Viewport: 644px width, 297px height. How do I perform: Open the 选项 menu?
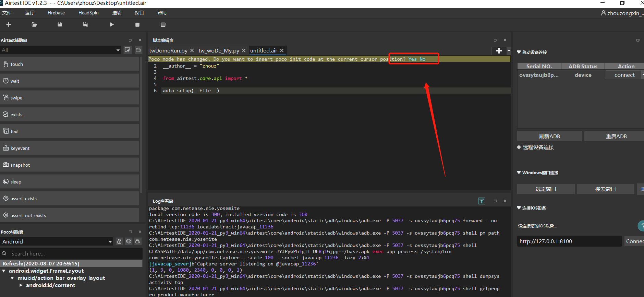tap(117, 13)
